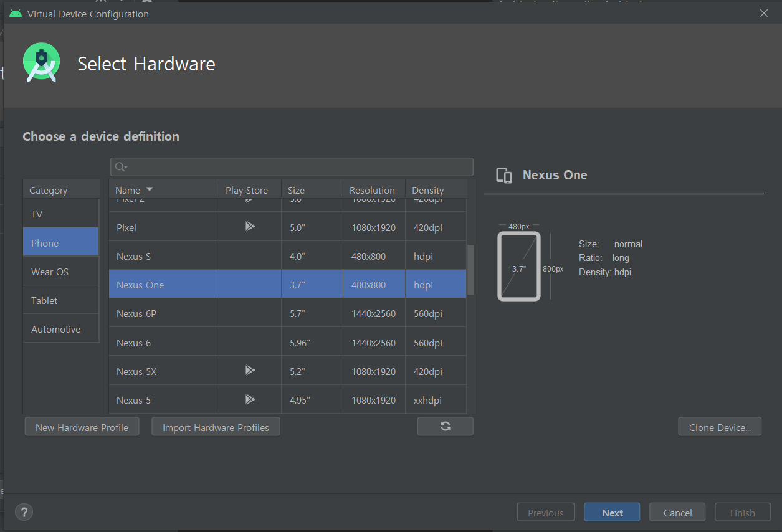Click 1440x2560 in the Nexus 6 row
The width and height of the screenshot is (782, 532).
tap(373, 343)
